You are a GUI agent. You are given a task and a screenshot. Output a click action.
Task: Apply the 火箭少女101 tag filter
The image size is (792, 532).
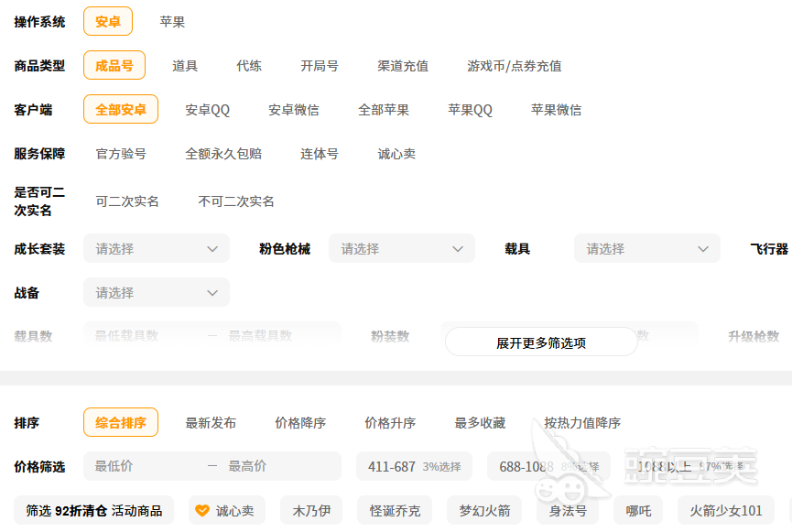(726, 510)
